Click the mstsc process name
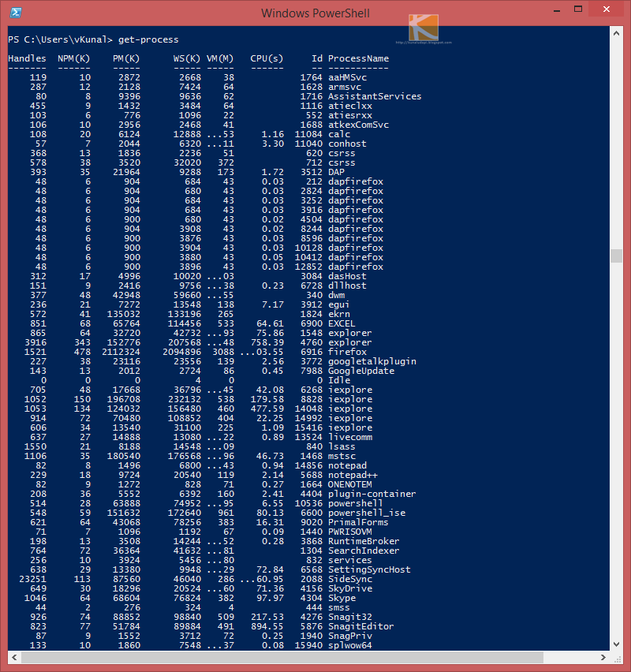 point(342,456)
